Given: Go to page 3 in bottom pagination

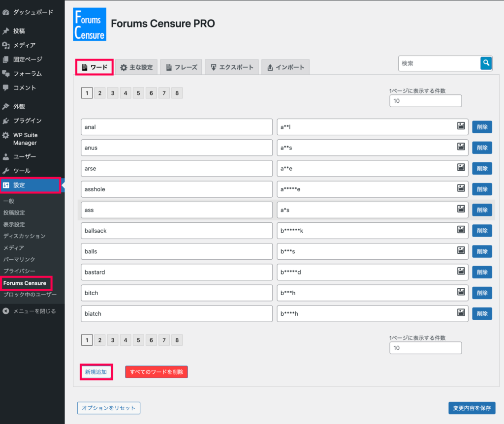Looking at the screenshot, I should (113, 340).
